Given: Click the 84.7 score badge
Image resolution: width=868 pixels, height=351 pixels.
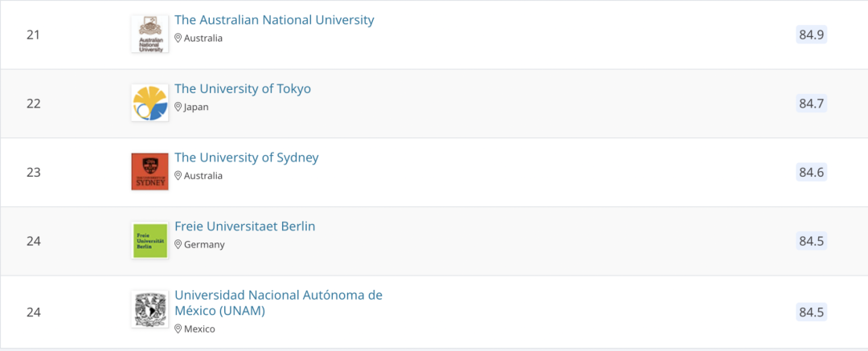Looking at the screenshot, I should pyautogui.click(x=812, y=104).
